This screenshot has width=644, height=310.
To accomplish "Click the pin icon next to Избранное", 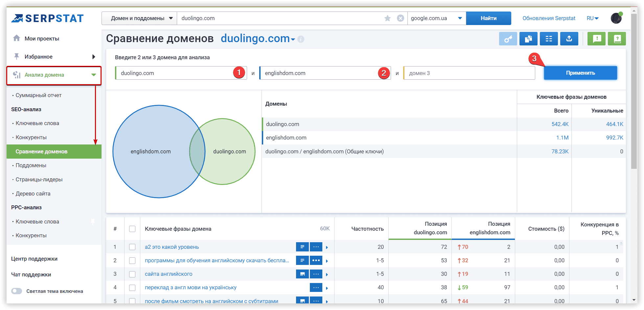I will point(16,56).
